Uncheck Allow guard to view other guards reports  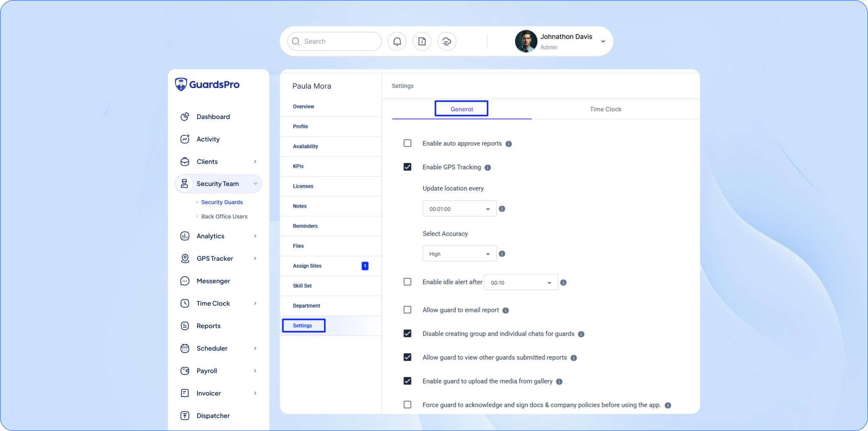407,357
